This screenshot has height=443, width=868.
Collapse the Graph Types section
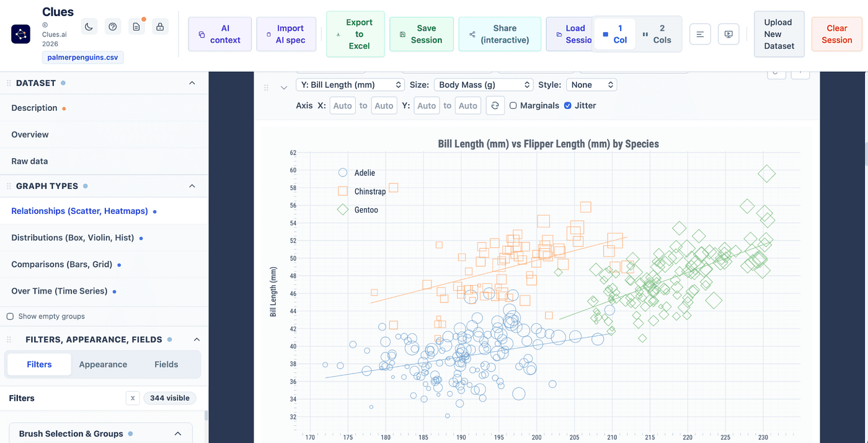click(x=192, y=186)
